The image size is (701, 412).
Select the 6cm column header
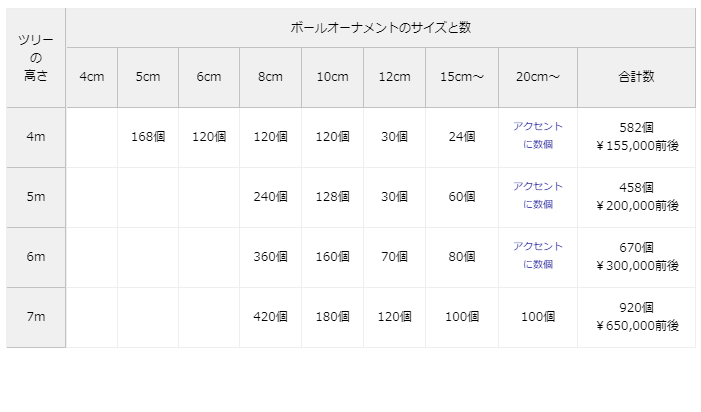pos(209,78)
